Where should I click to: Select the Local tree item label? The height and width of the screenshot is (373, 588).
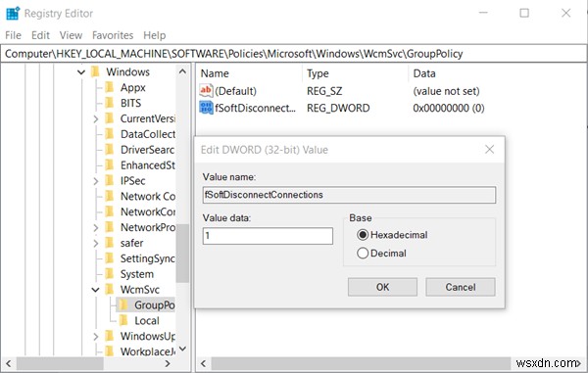click(x=147, y=320)
